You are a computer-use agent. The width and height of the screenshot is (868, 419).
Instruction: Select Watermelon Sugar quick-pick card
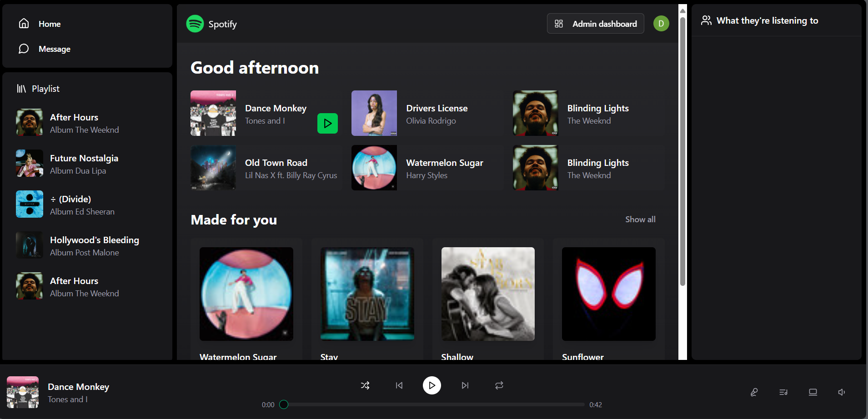(427, 168)
